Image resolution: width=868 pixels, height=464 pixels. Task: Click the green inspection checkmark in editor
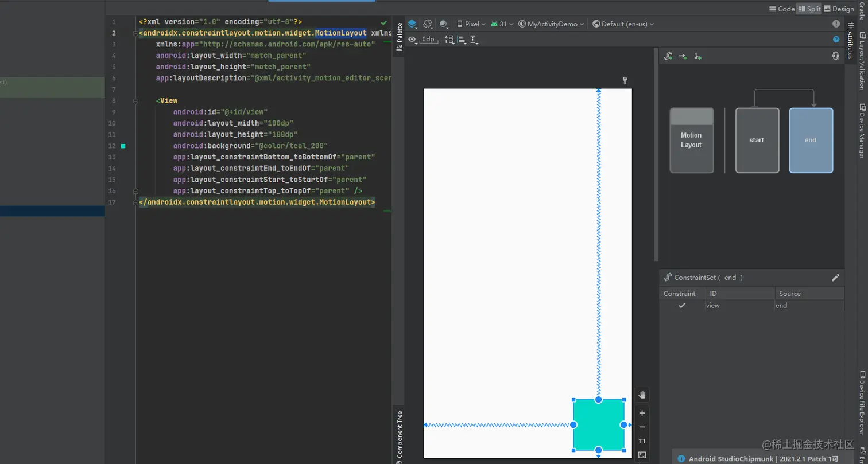(x=384, y=22)
